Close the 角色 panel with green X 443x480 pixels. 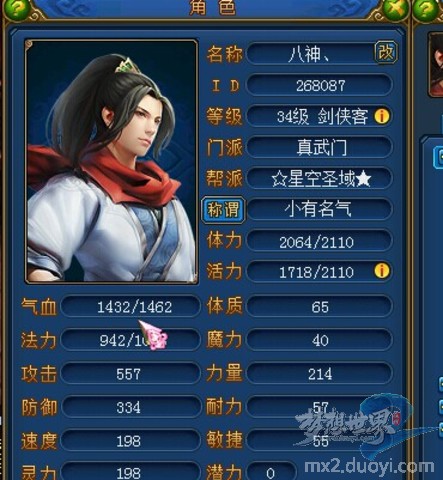pyautogui.click(x=396, y=8)
